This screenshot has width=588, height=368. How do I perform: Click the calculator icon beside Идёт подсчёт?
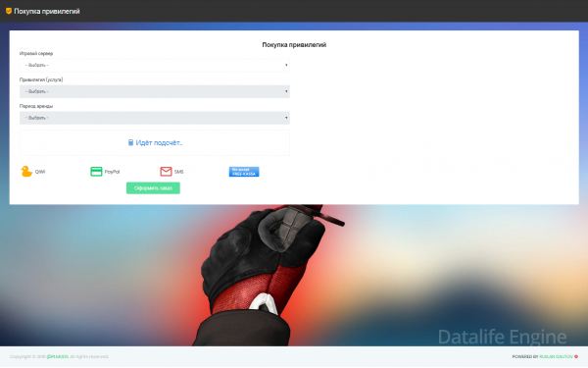coord(130,142)
